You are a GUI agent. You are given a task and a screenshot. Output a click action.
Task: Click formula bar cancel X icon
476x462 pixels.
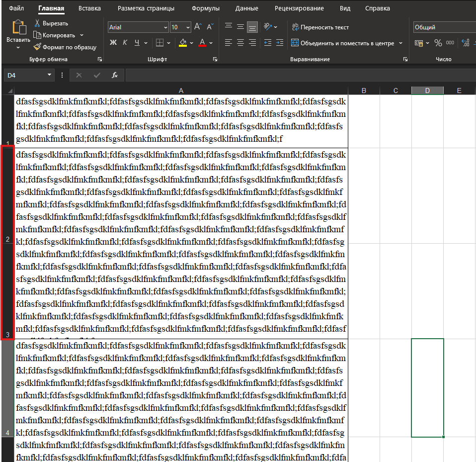click(x=79, y=75)
